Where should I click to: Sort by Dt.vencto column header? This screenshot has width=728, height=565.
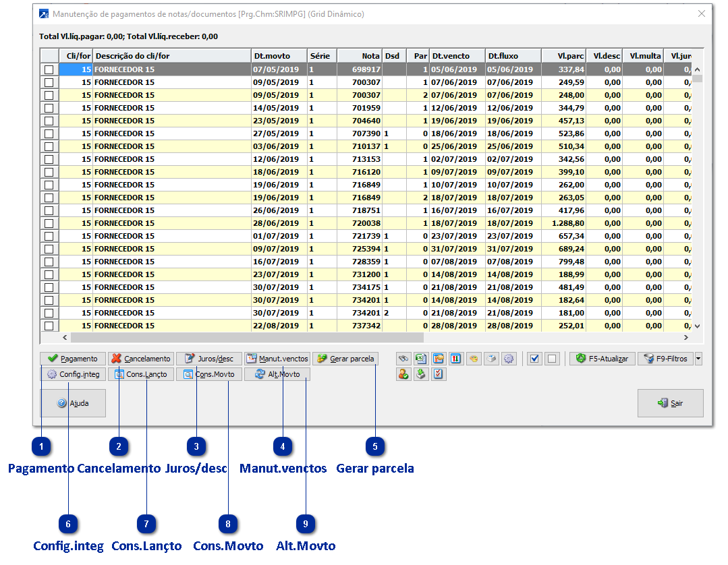[457, 56]
